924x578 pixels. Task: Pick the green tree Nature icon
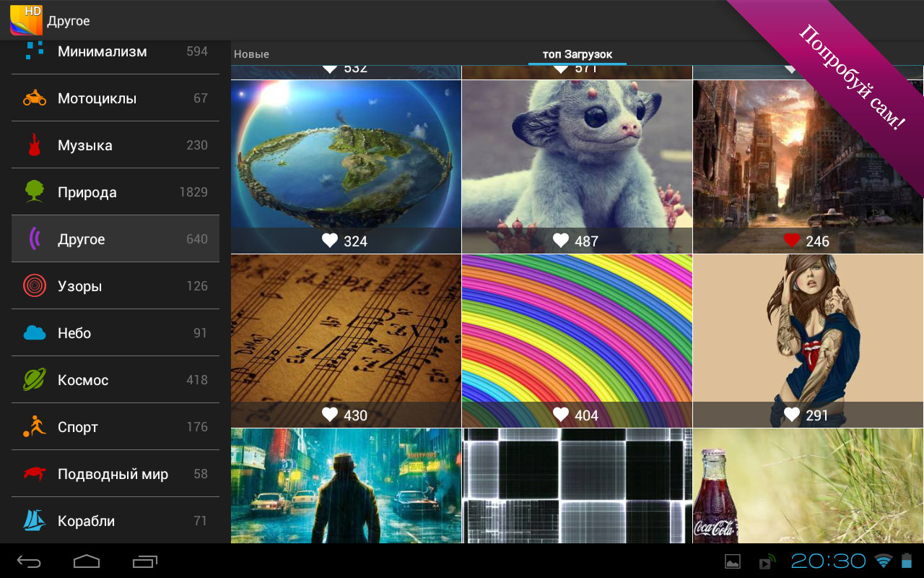point(34,191)
